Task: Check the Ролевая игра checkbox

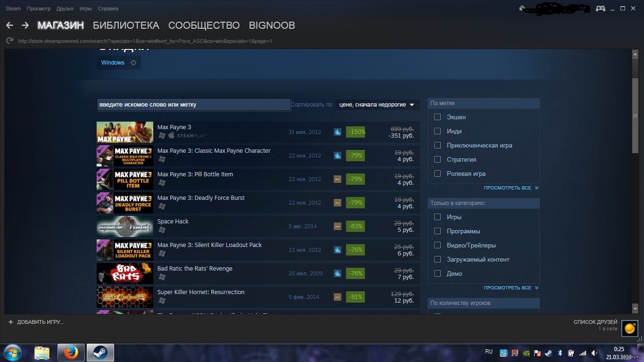Action: [x=438, y=173]
